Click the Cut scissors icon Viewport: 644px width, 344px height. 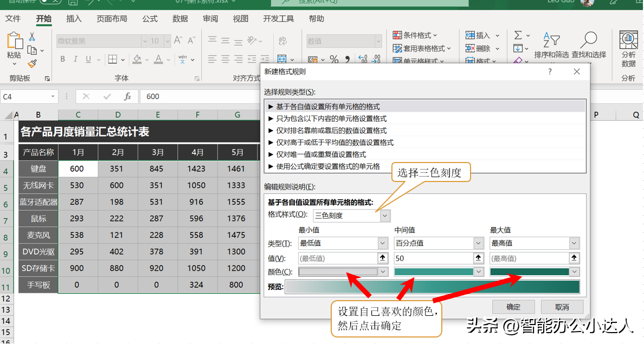(x=32, y=37)
